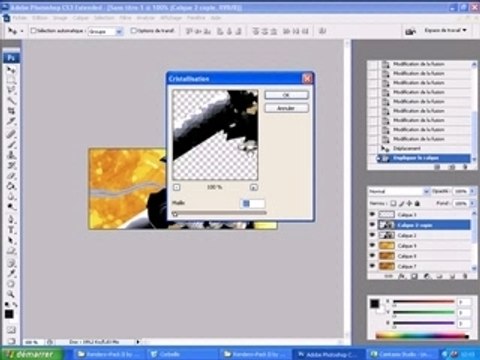Click Annuler in Cristallisation dialog

(286, 108)
